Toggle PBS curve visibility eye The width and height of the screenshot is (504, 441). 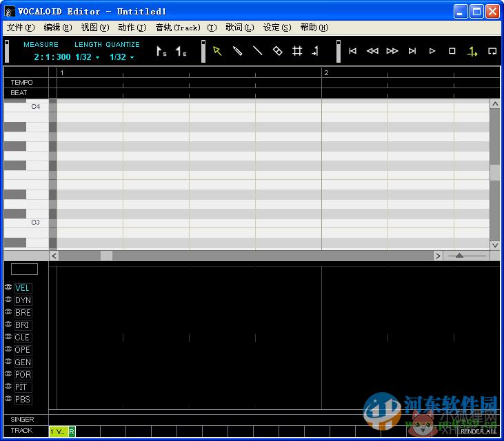pyautogui.click(x=9, y=398)
